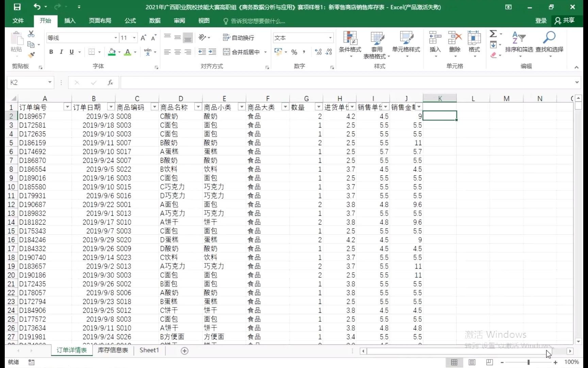This screenshot has width=588, height=368.
Task: Open the number format dropdown 文本
Action: [330, 38]
